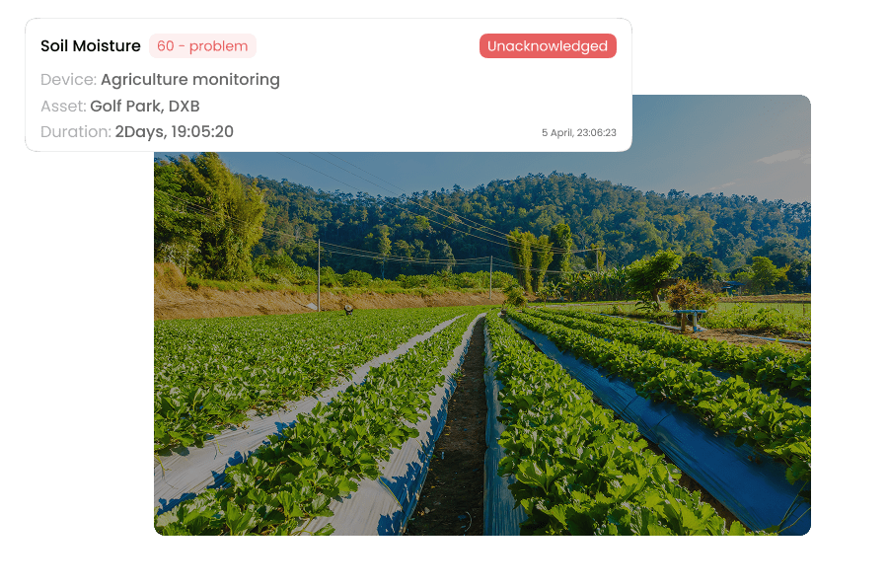
Task: Select the '60 - problem' severity tag
Action: (x=202, y=46)
